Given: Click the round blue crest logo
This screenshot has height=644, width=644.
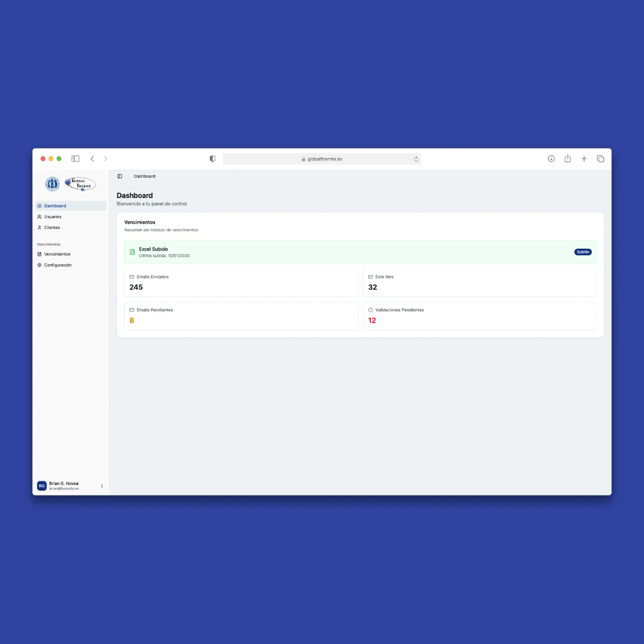Looking at the screenshot, I should pos(52,184).
